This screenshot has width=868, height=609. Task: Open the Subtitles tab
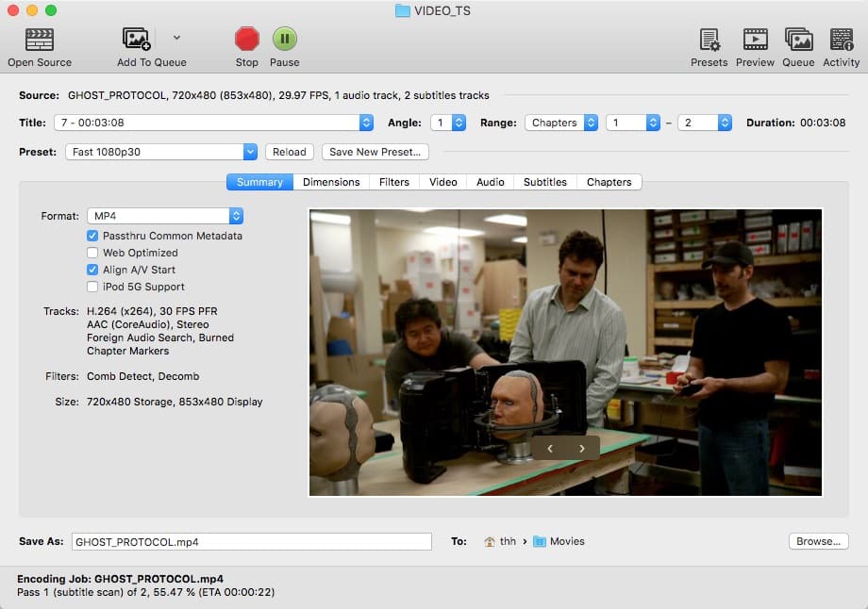click(x=544, y=181)
